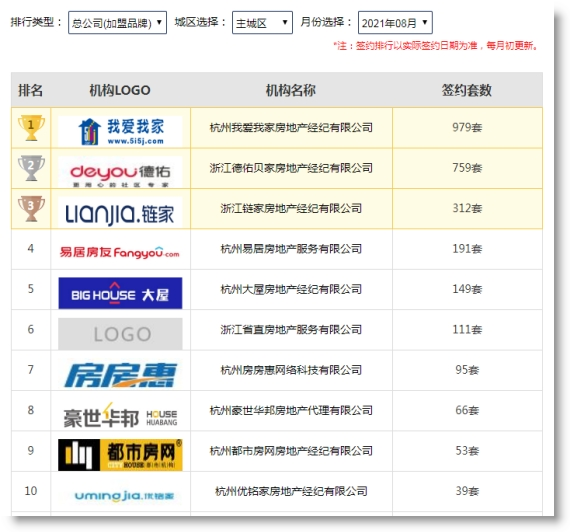Open the 月份选择 dropdown showing 2021年08月
Screen dimensions: 570x532
click(395, 23)
